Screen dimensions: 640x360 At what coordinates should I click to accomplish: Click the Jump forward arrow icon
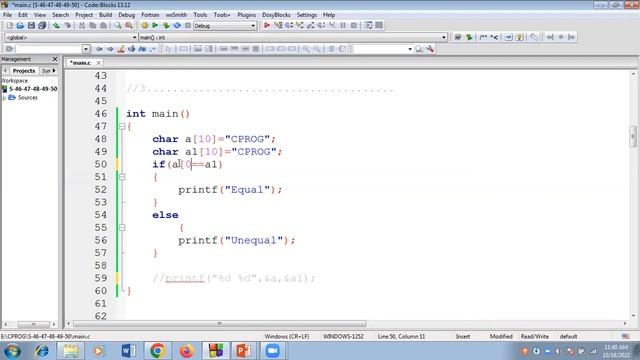[110, 49]
